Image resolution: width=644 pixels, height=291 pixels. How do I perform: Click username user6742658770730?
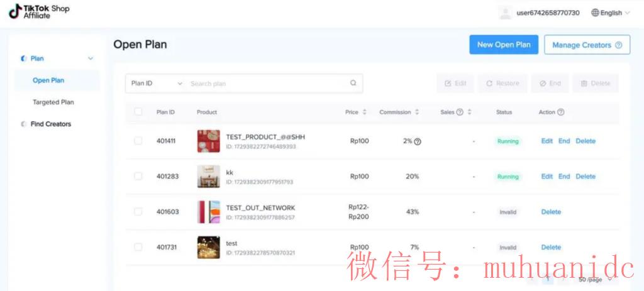548,13
